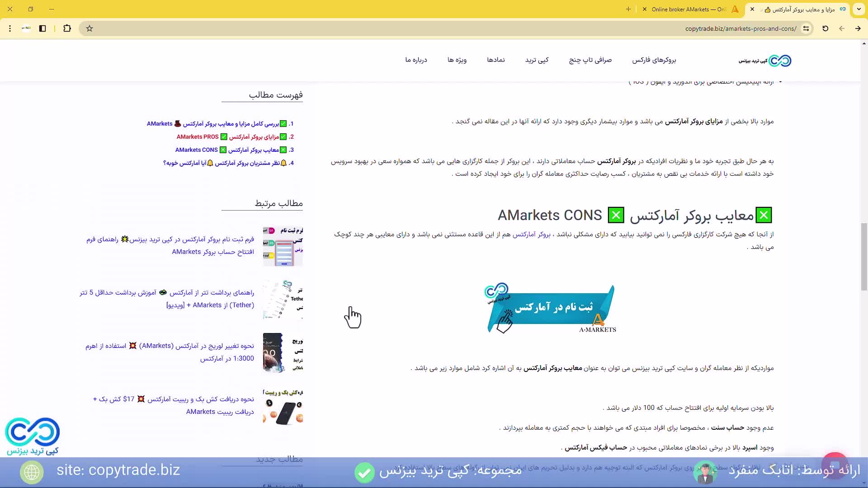
Task: Switch to the Online broker AMarkets tab
Action: [689, 9]
